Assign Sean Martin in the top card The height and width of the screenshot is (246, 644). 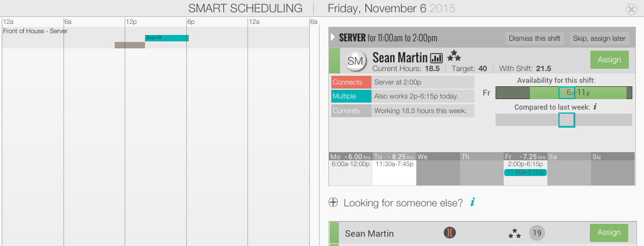[x=609, y=59]
